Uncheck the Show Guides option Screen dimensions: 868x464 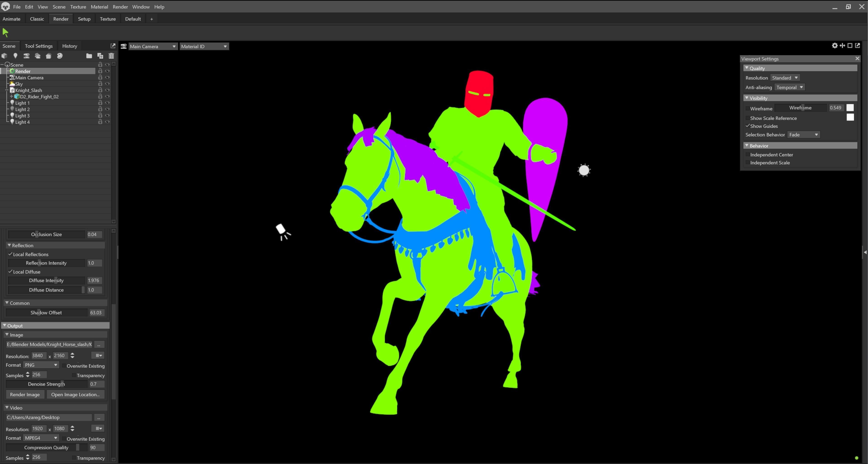747,126
